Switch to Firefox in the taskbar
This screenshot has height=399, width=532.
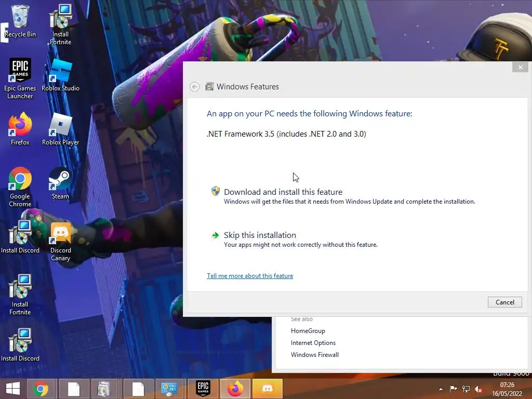[x=235, y=389]
